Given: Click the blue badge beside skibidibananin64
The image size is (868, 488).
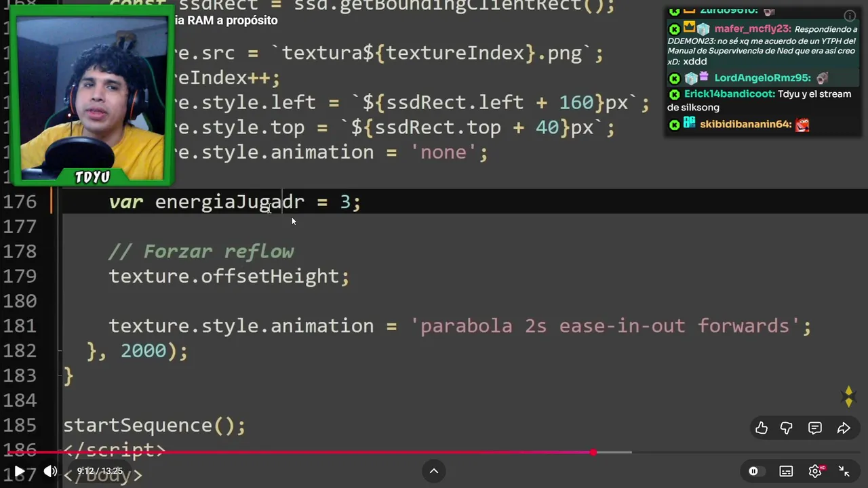Looking at the screenshot, I should [690, 123].
